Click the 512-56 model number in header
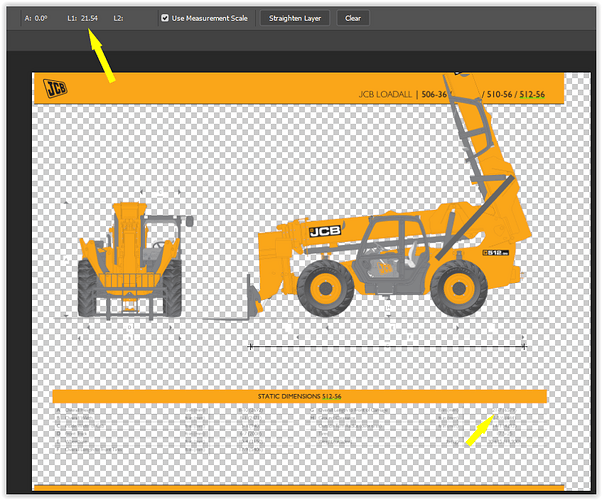 [532, 94]
